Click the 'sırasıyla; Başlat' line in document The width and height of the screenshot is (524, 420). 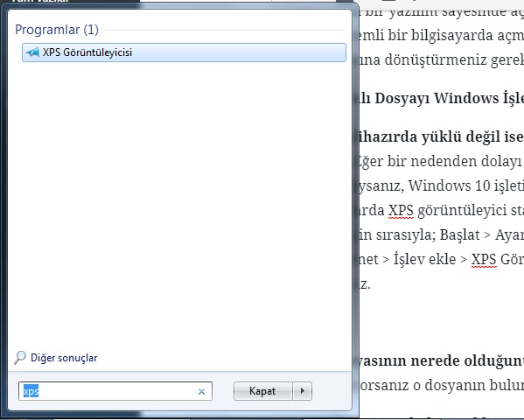[441, 235]
